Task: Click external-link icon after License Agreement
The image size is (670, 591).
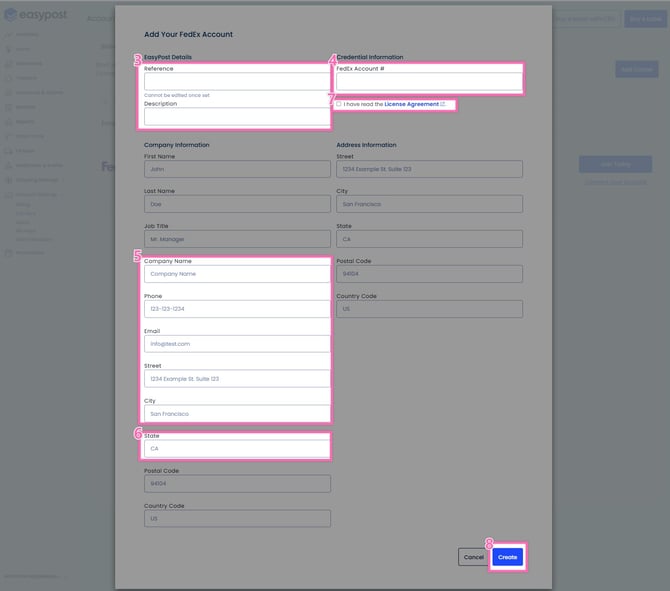Action: [442, 104]
